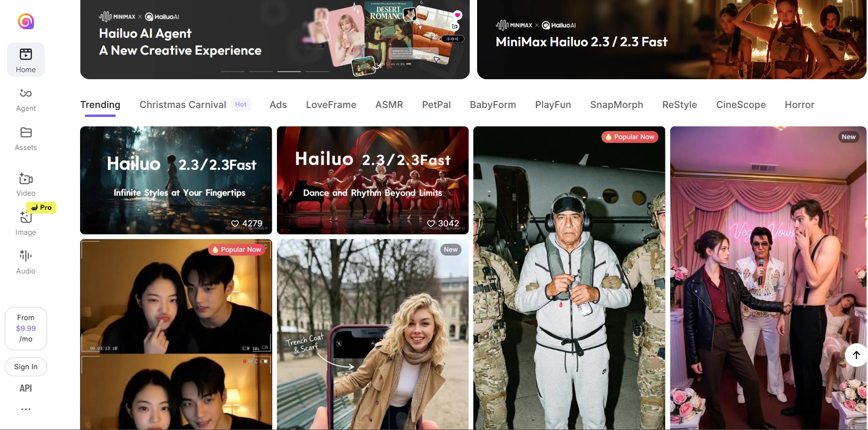Open the Assets folder icon
The height and width of the screenshot is (430, 868).
(x=26, y=132)
